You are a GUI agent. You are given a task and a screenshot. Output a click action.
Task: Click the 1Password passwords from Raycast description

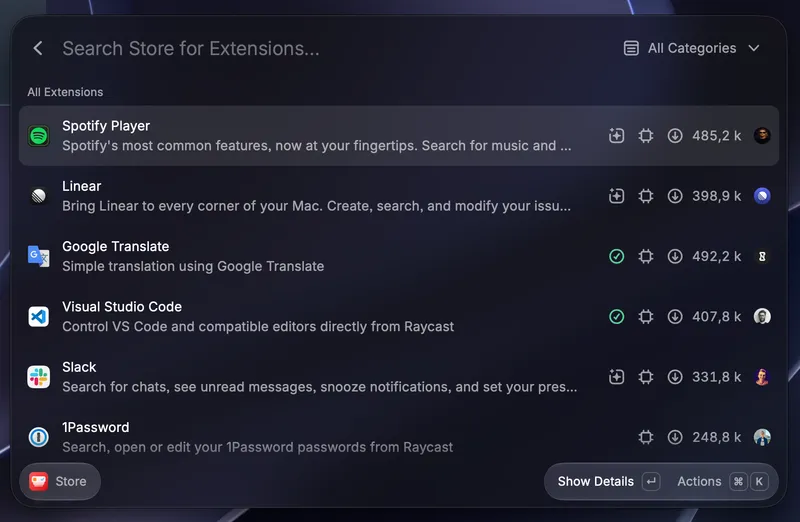coord(258,448)
